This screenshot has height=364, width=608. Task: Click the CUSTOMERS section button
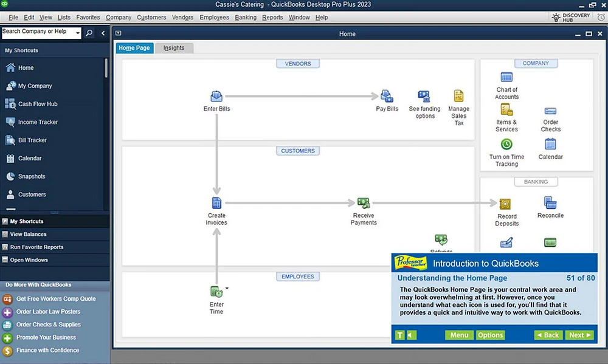coord(298,151)
